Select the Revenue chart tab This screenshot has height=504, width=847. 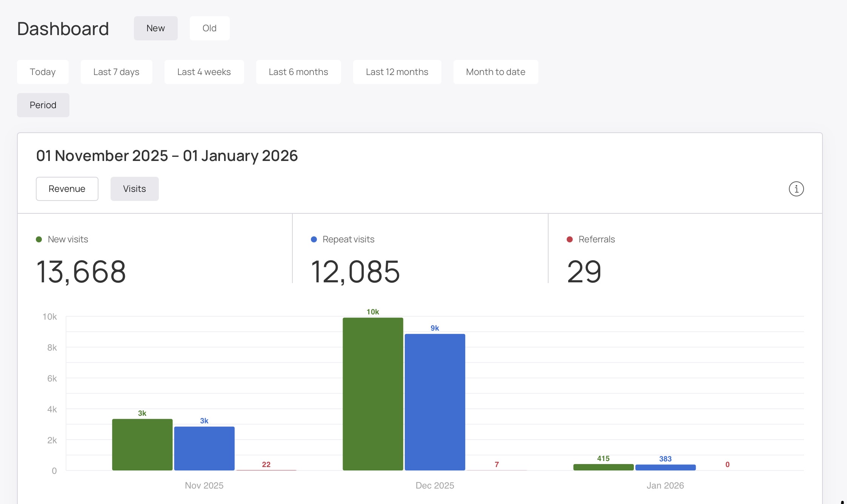pos(67,189)
